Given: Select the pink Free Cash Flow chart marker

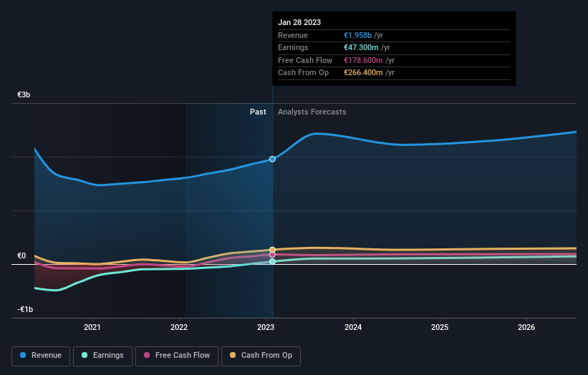Looking at the screenshot, I should coord(273,255).
